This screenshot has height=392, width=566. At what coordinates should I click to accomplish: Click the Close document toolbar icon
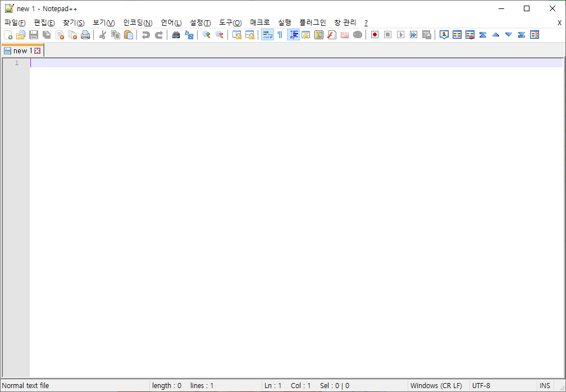[60, 35]
